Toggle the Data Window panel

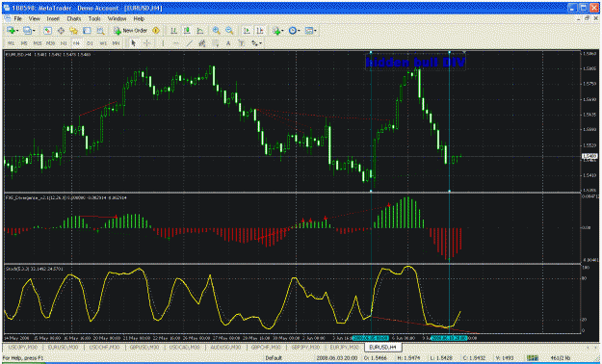pos(61,31)
